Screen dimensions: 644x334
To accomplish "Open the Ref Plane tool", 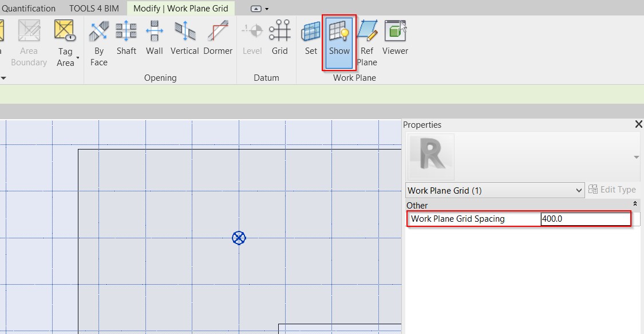I will (367, 43).
